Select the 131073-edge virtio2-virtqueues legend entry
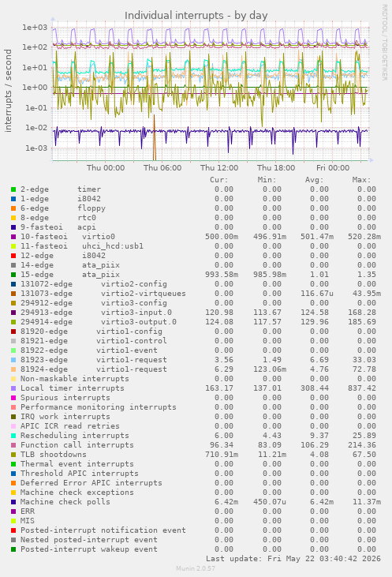This screenshot has width=392, height=577. click(103, 294)
